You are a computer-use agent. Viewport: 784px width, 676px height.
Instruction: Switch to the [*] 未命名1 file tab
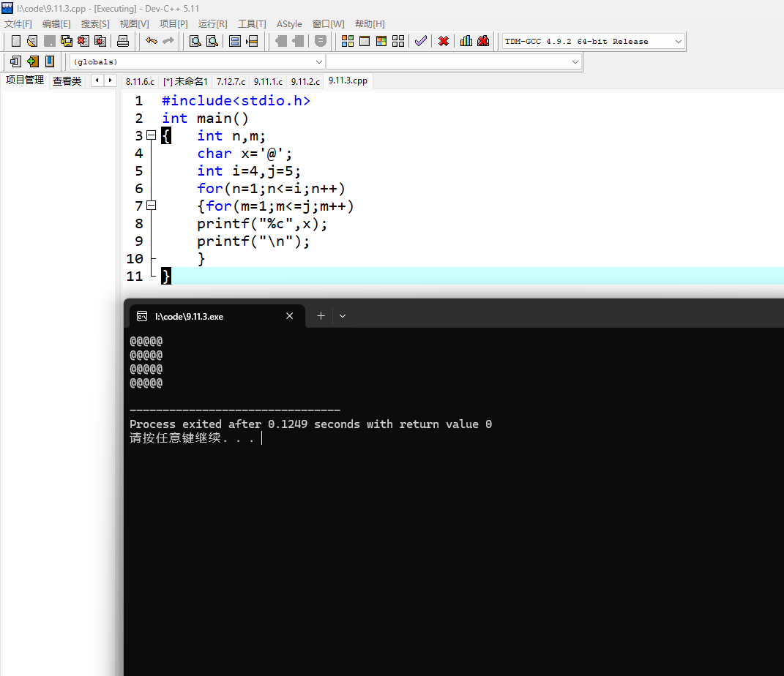185,81
